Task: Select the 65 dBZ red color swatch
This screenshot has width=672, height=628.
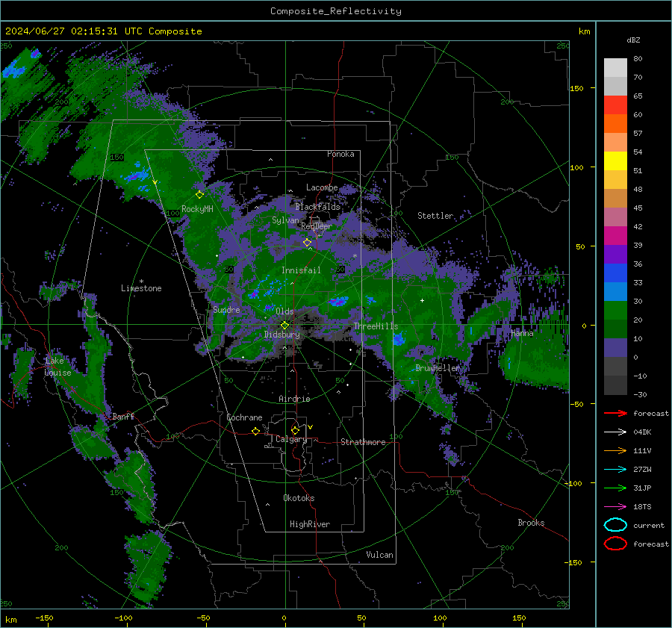Action: point(615,105)
